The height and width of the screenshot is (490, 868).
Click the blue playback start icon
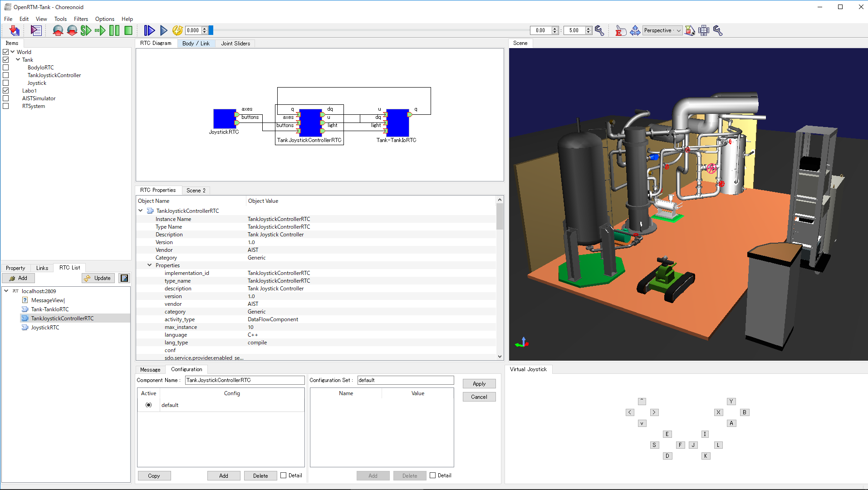click(149, 30)
